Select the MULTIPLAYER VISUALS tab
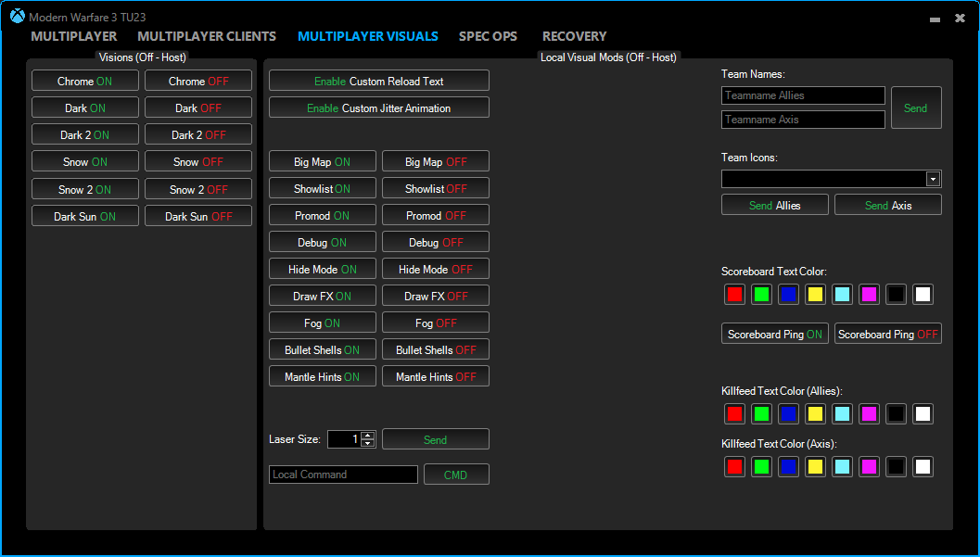Image resolution: width=980 pixels, height=557 pixels. click(367, 36)
